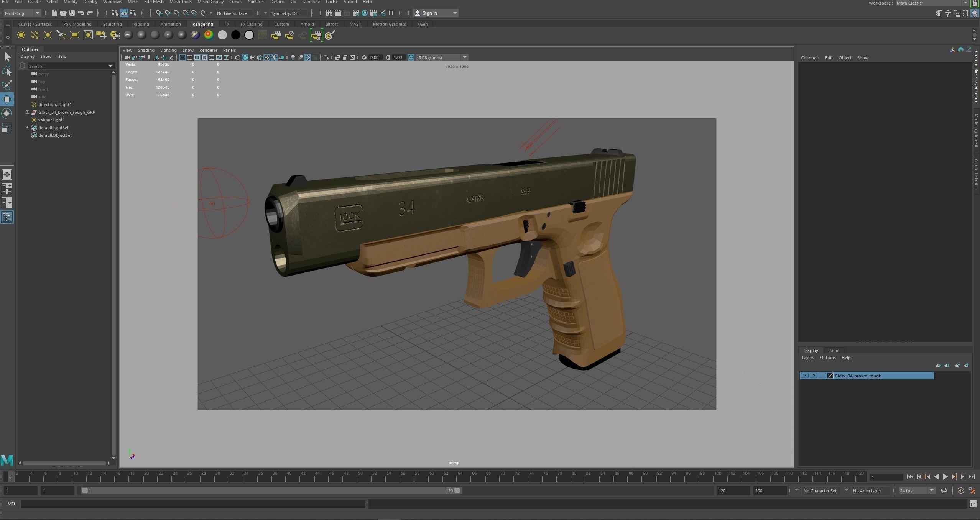Activate the Move tool in toolbox

coord(7,99)
